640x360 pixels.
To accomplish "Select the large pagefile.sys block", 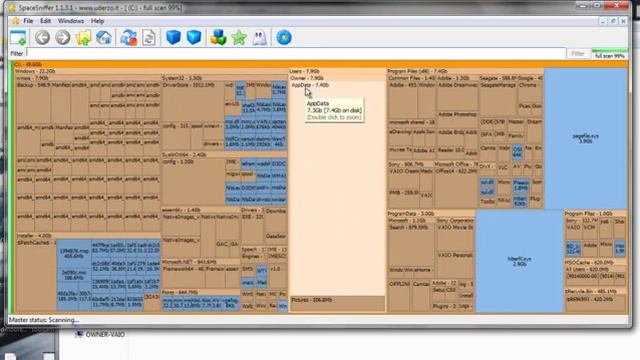I will 586,138.
